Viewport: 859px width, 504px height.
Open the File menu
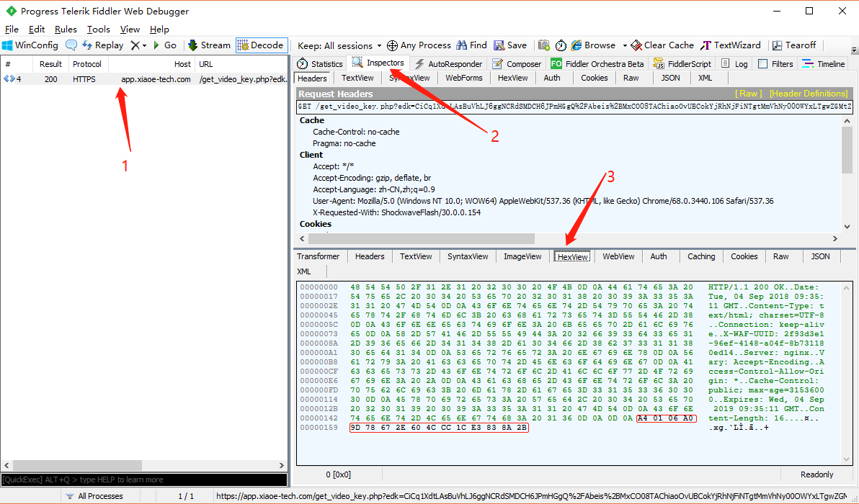12,30
